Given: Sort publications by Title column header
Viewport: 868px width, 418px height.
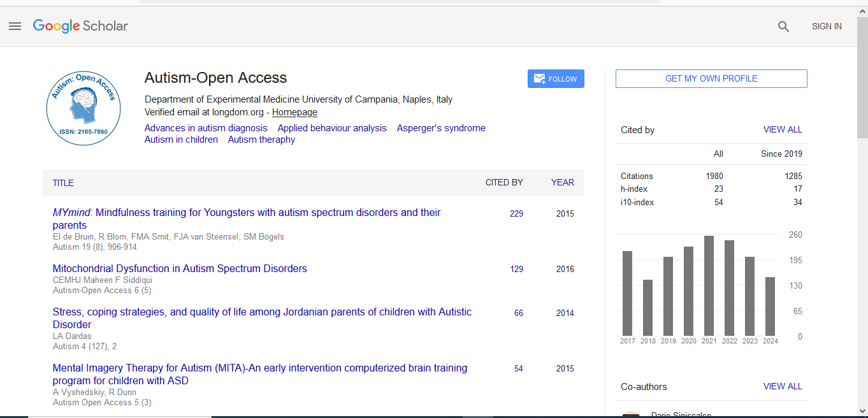Looking at the screenshot, I should pyautogui.click(x=63, y=183).
